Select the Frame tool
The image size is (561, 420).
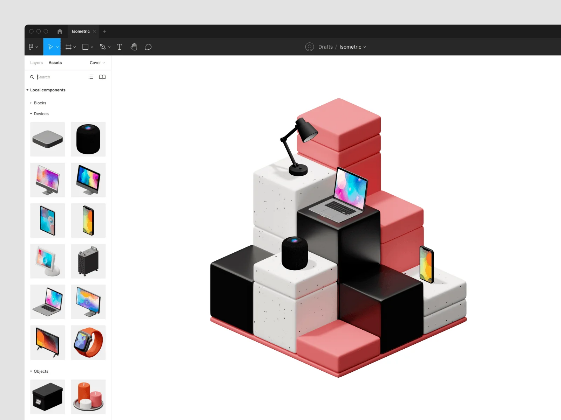pos(69,47)
